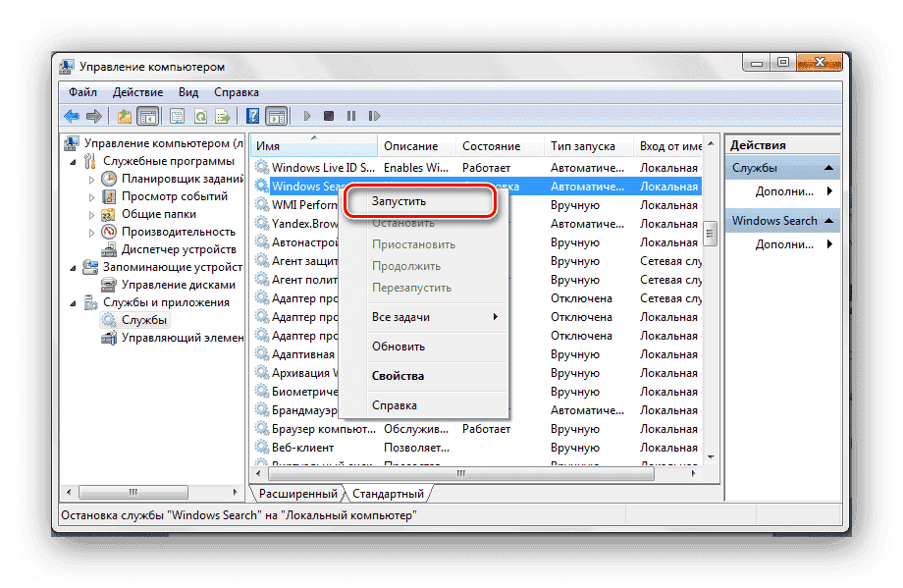Open Help via the question-mark toolbar icon

point(252,116)
